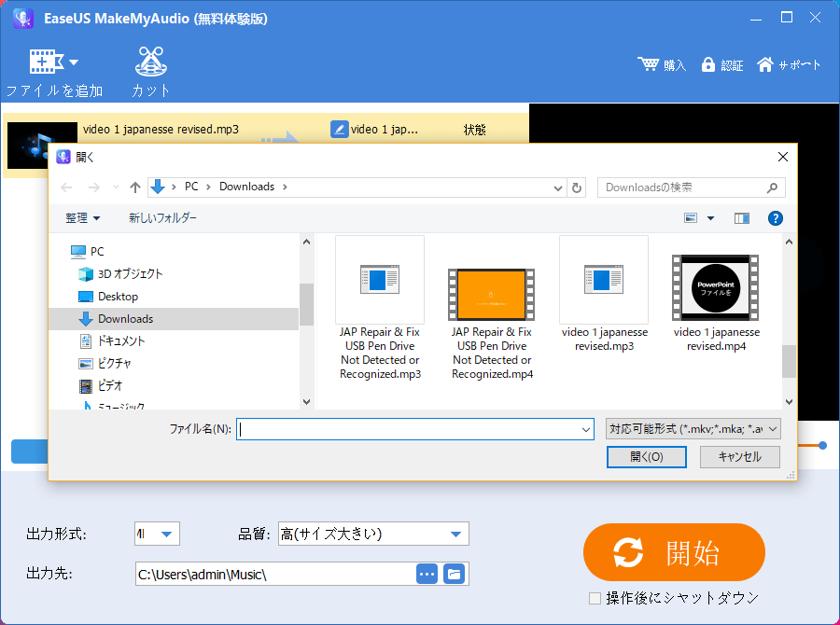The height and width of the screenshot is (625, 840).
Task: Open the help question mark icon
Action: point(775,218)
